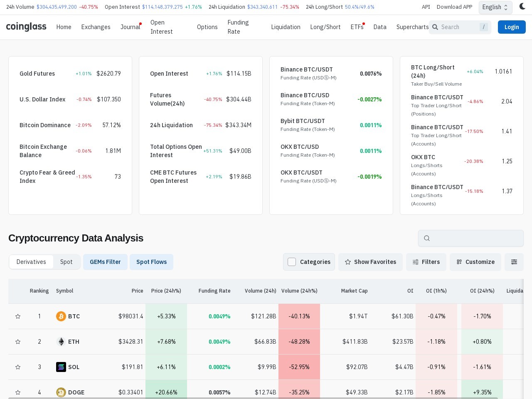The image size is (532, 399).
Task: Focus the cryptocurrency table search box
Action: (x=471, y=238)
